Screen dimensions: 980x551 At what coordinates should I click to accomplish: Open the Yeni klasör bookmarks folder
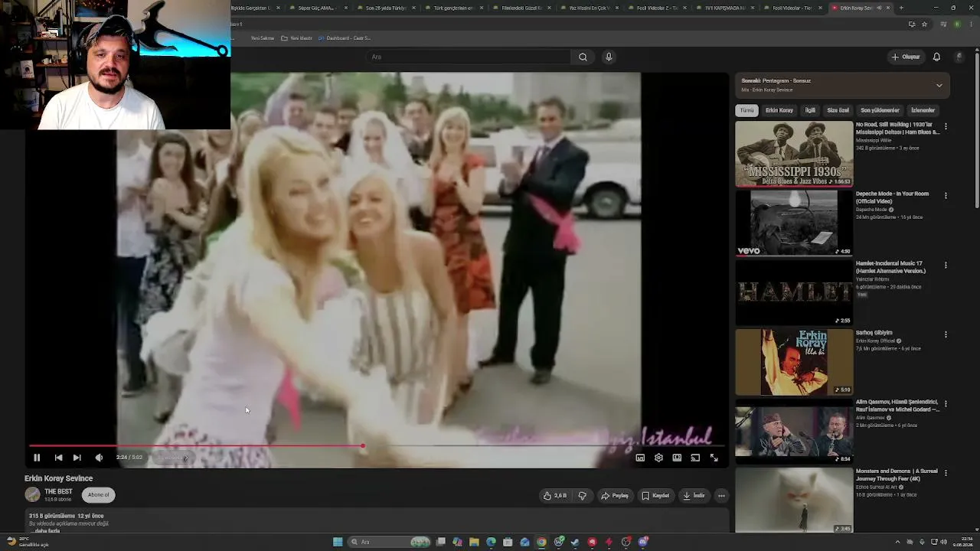pyautogui.click(x=297, y=38)
